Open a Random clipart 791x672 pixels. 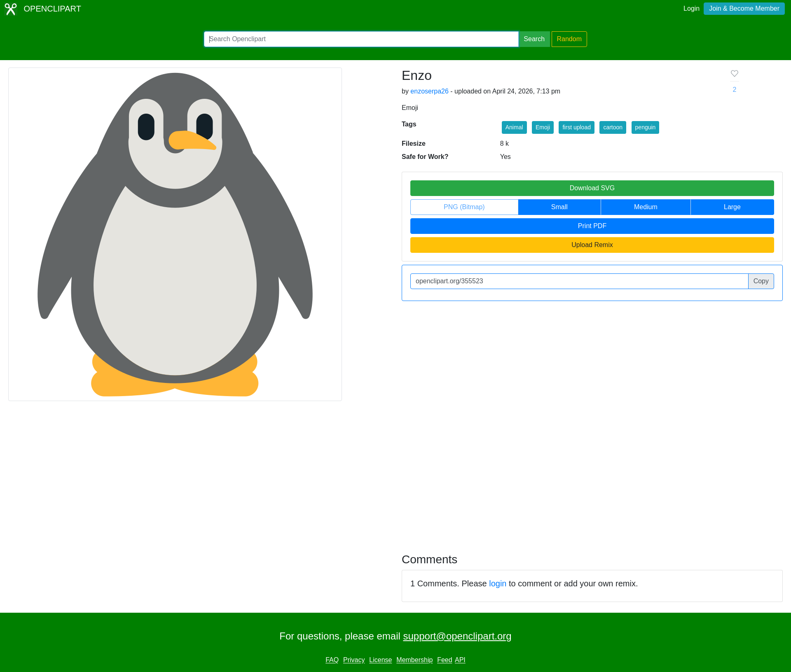(569, 39)
